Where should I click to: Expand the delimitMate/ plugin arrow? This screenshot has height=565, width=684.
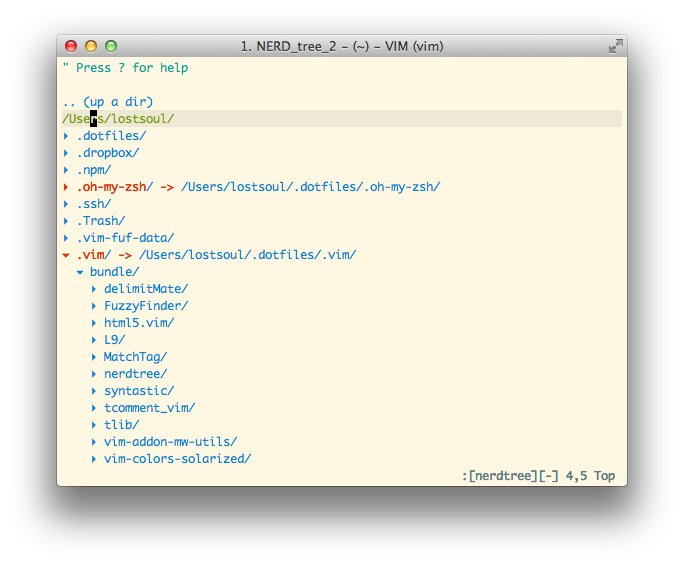94,289
